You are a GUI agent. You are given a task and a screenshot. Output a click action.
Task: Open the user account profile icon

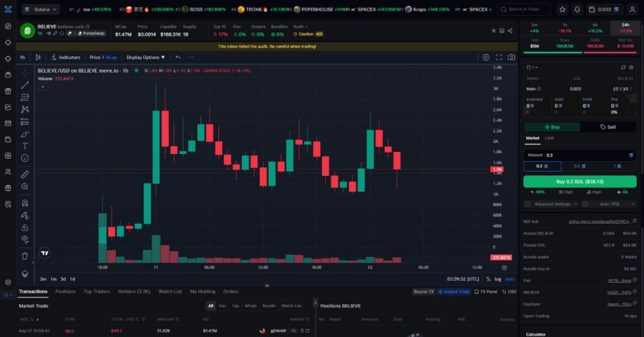click(x=633, y=9)
